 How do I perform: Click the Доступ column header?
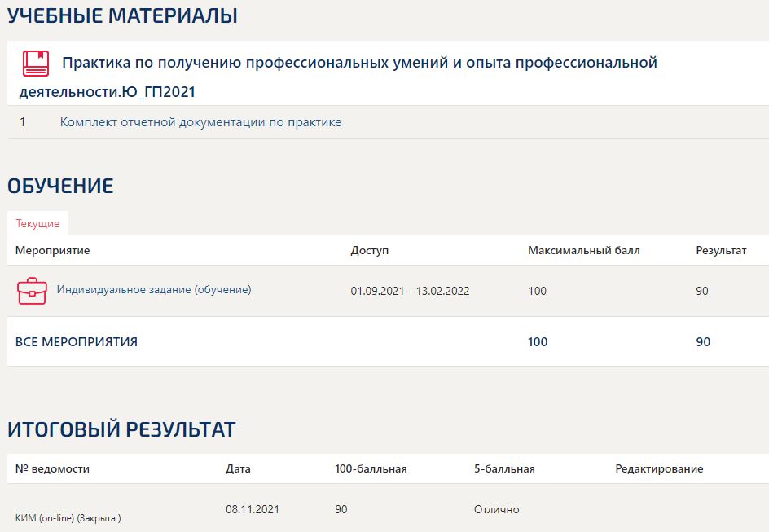pyautogui.click(x=369, y=250)
